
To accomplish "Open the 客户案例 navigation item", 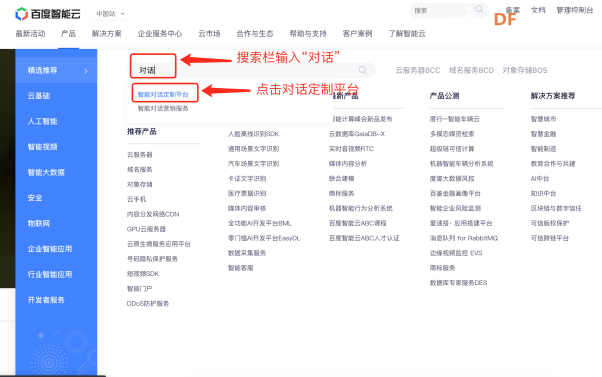I will (x=357, y=34).
